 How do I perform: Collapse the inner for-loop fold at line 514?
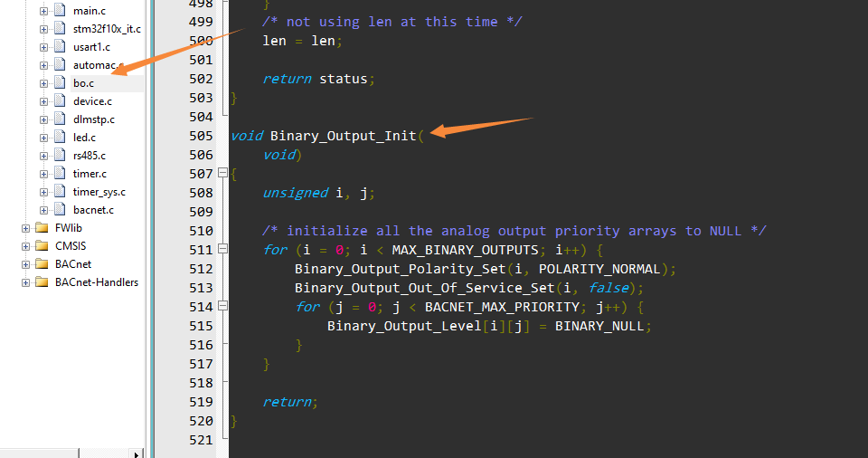tap(222, 306)
